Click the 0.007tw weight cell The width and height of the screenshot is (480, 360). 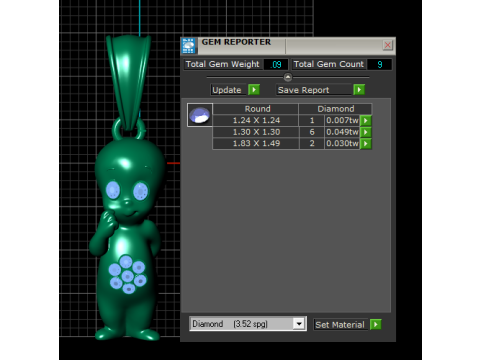tap(342, 120)
